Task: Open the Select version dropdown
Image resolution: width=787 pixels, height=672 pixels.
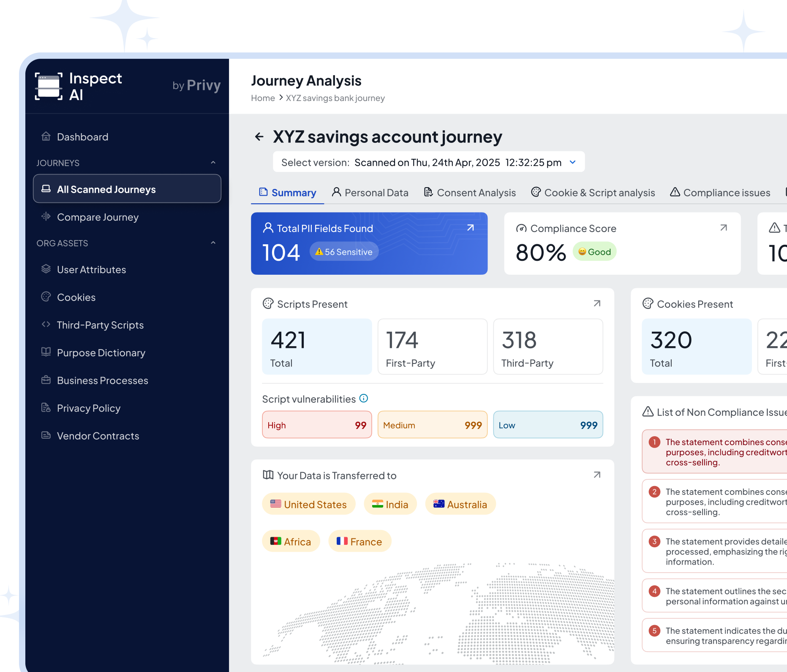Action: pyautogui.click(x=429, y=162)
